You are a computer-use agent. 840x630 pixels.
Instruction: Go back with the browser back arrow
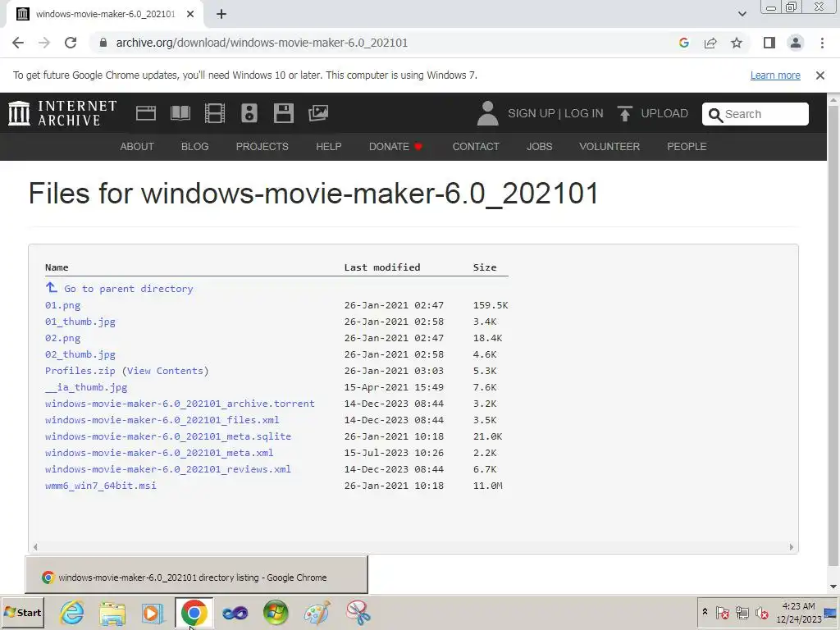[x=18, y=43]
